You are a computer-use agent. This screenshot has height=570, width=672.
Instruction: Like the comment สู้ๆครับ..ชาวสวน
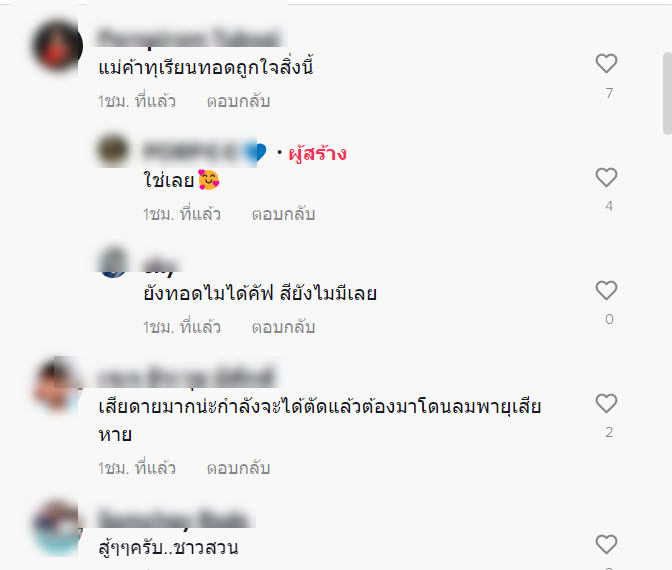606,545
